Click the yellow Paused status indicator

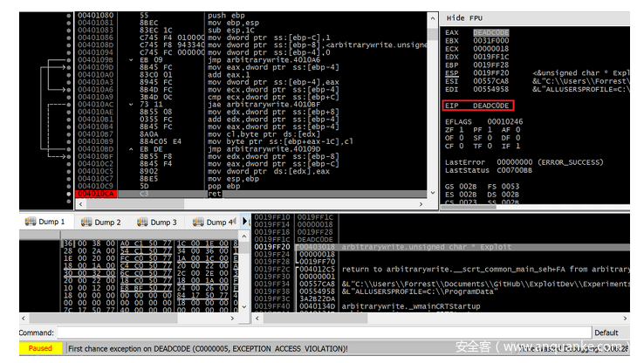point(40,348)
